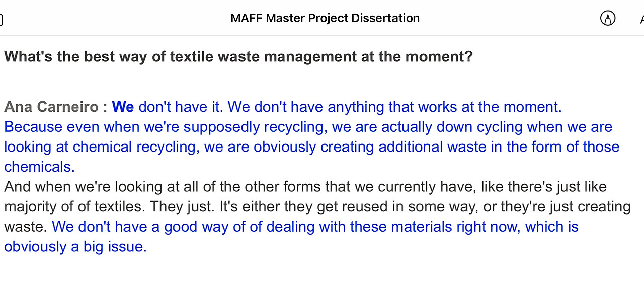Tap the Markup pen icon

tap(608, 19)
